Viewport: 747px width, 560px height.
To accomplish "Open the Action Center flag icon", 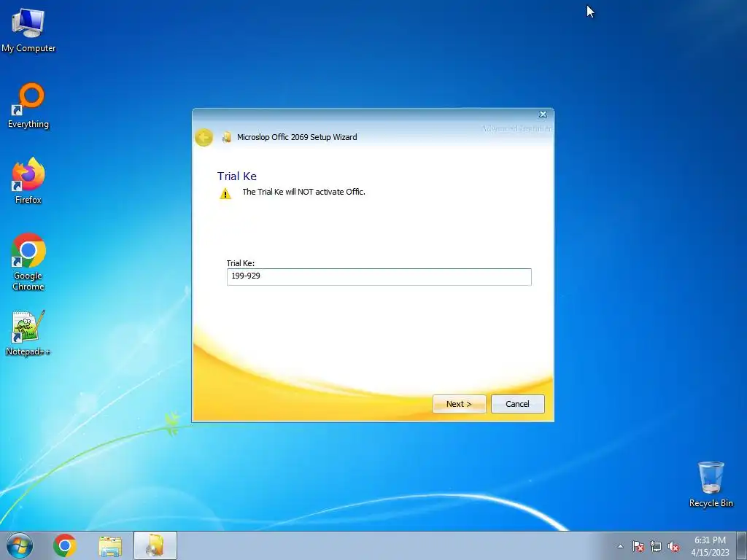I will coord(638,546).
